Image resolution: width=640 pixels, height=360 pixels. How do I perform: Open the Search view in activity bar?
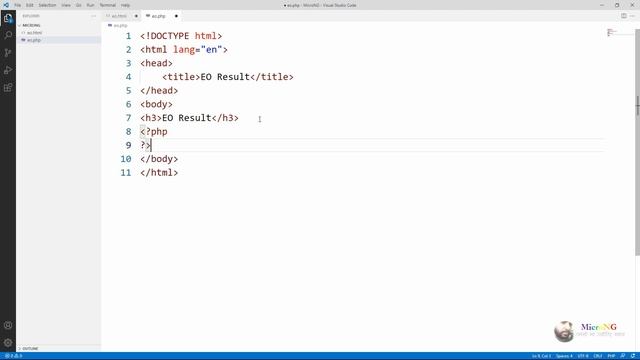(x=8, y=35)
